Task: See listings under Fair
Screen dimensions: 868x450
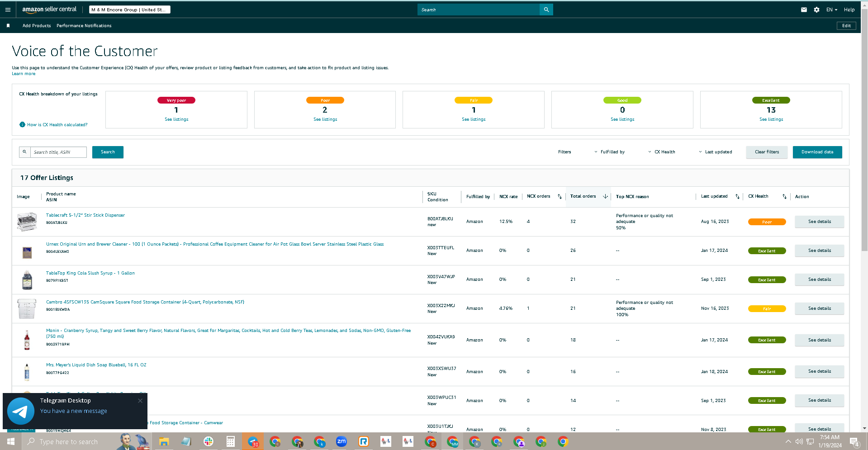Action: (x=474, y=119)
